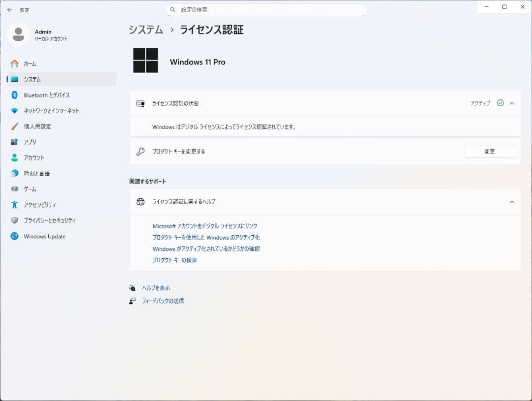Click the product key icon
Image resolution: width=532 pixels, height=401 pixels.
click(x=140, y=152)
